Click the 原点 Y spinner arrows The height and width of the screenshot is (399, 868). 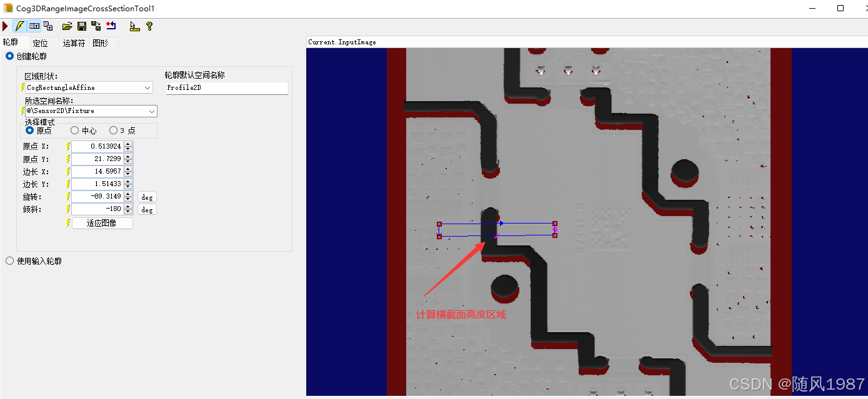pyautogui.click(x=128, y=159)
